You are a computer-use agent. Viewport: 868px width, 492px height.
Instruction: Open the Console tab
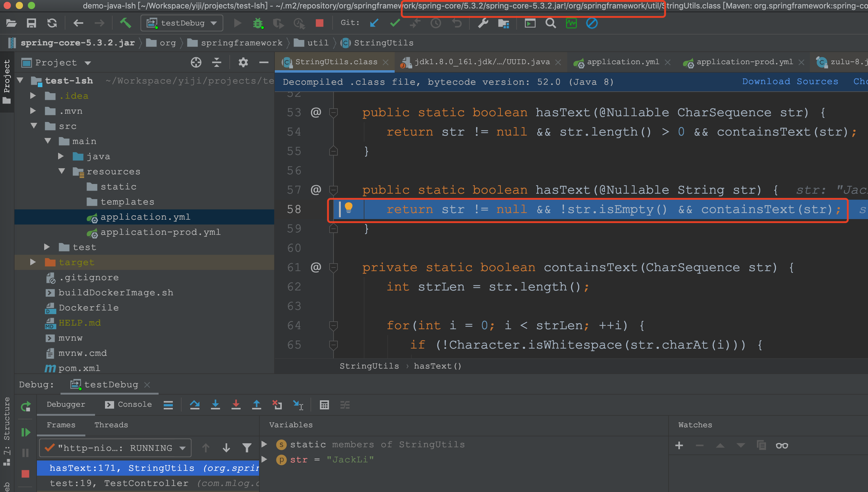pyautogui.click(x=129, y=405)
